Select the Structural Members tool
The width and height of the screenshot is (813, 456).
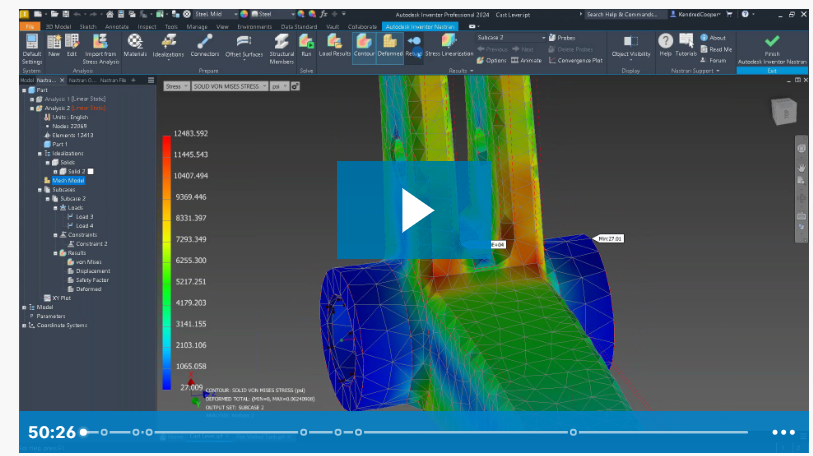tap(282, 49)
